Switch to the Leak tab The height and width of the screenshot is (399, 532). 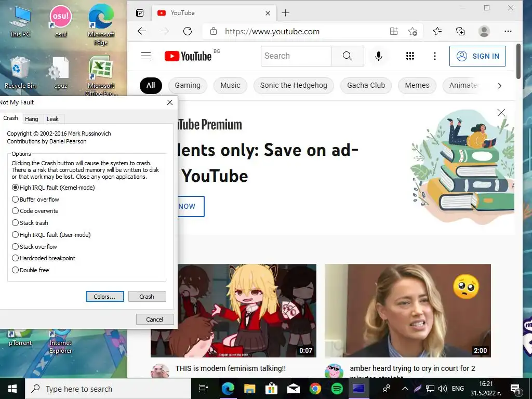(52, 119)
